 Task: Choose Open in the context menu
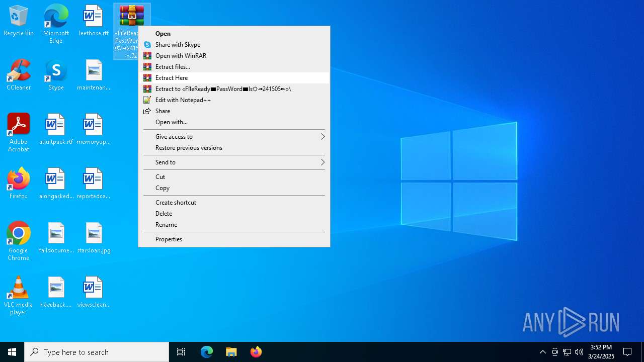(234, 34)
